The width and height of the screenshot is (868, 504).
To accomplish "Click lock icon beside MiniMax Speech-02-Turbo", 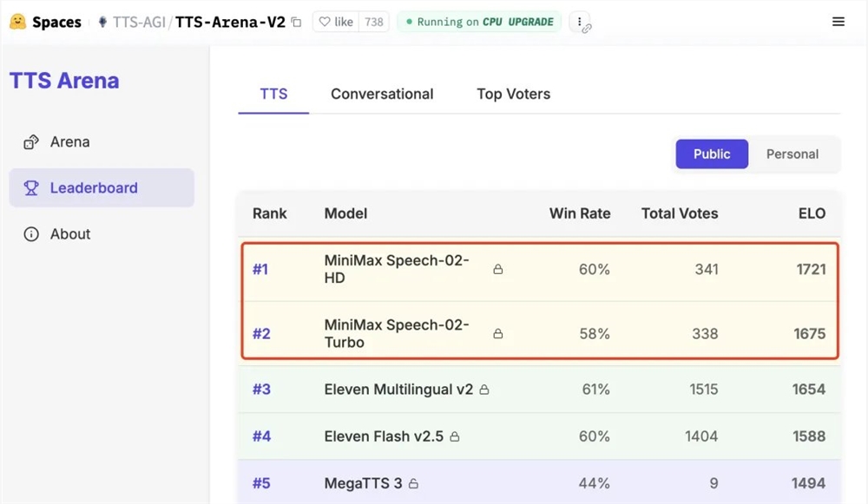I will point(498,334).
